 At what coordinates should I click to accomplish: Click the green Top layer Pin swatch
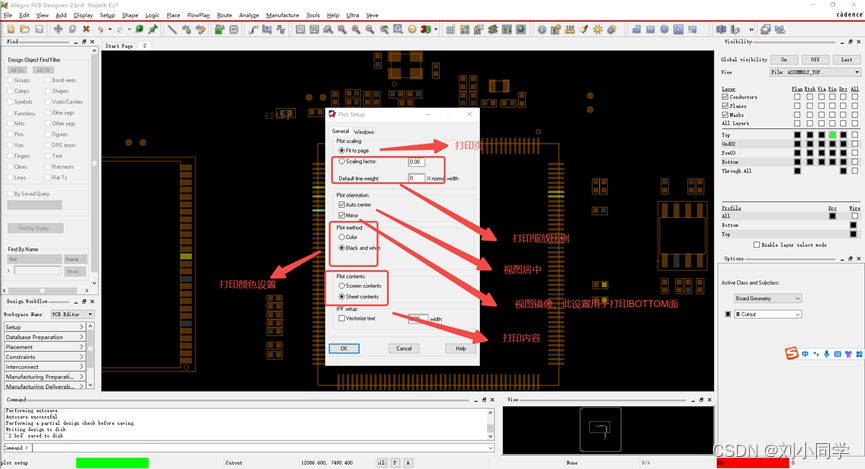[832, 135]
